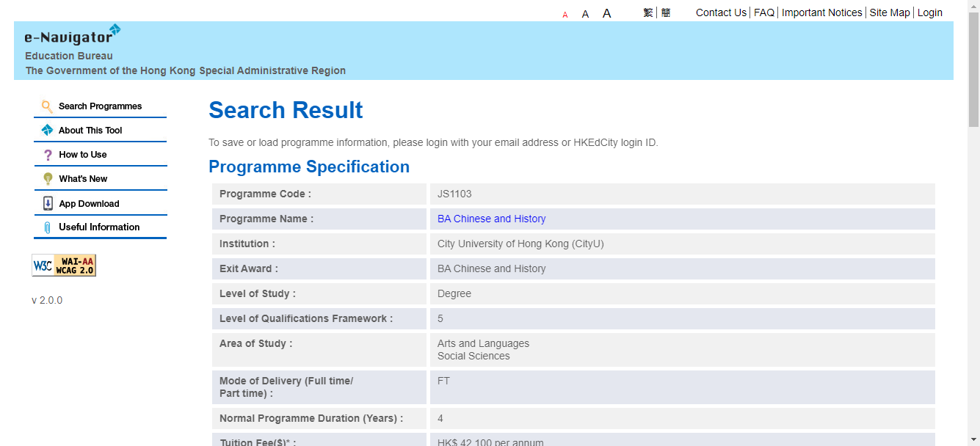The height and width of the screenshot is (446, 980).
Task: Open the Contact Us link
Action: 721,12
